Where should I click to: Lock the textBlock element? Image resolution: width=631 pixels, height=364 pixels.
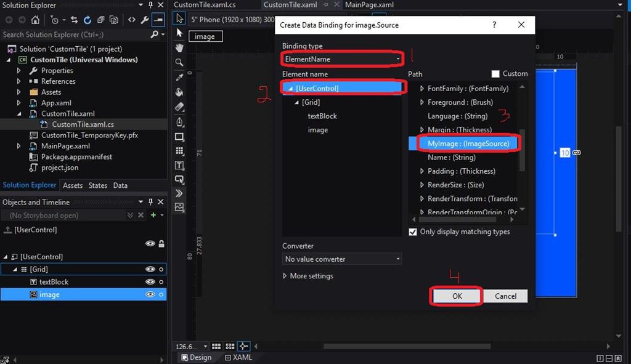coord(161,282)
